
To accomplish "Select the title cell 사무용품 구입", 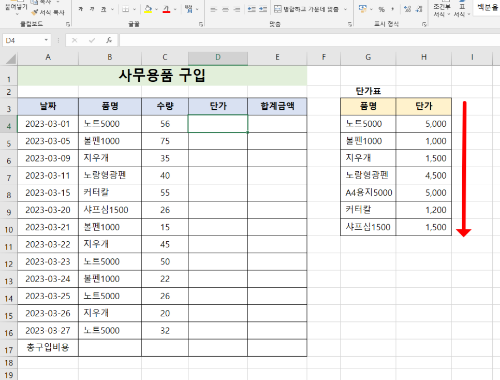I will [x=162, y=75].
